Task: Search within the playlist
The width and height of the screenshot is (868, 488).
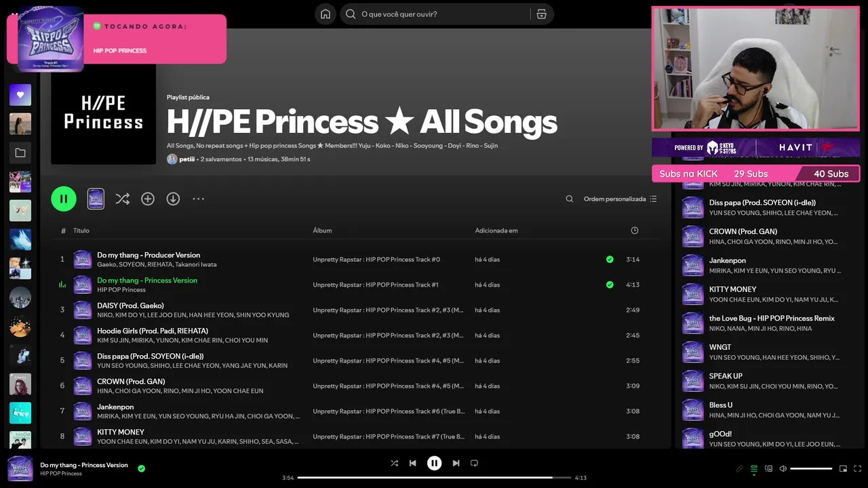Action: [570, 199]
